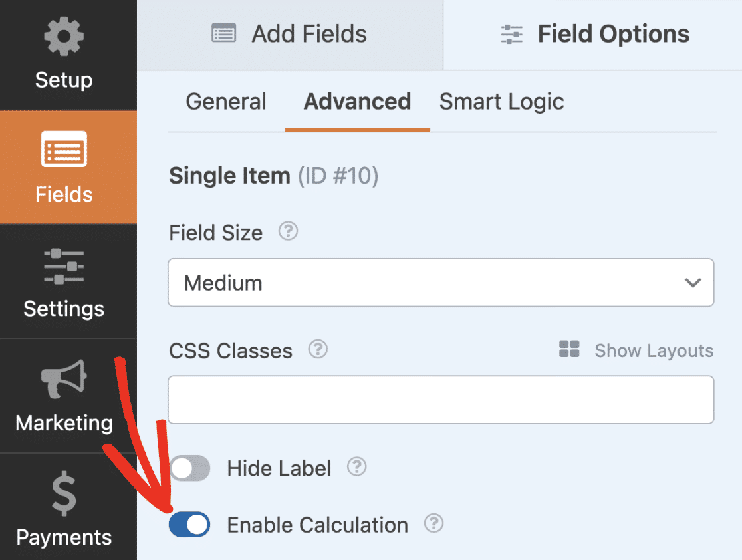The width and height of the screenshot is (742, 560).
Task: Click the sliders icon next to Field Options
Action: 511,33
